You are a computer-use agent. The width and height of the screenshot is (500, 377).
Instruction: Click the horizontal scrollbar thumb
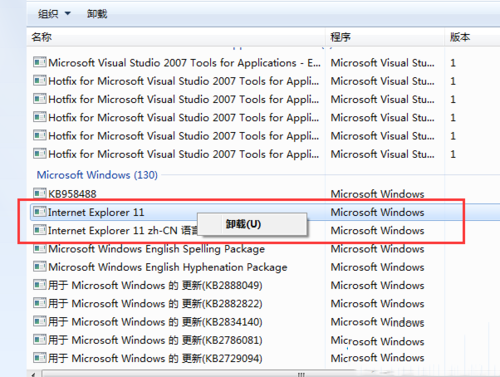[x=200, y=374]
